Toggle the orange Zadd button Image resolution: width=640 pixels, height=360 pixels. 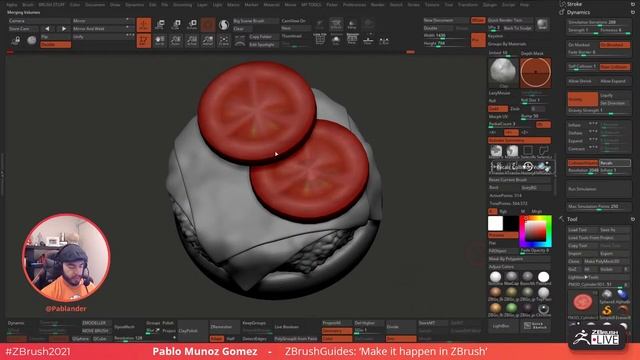click(x=498, y=109)
